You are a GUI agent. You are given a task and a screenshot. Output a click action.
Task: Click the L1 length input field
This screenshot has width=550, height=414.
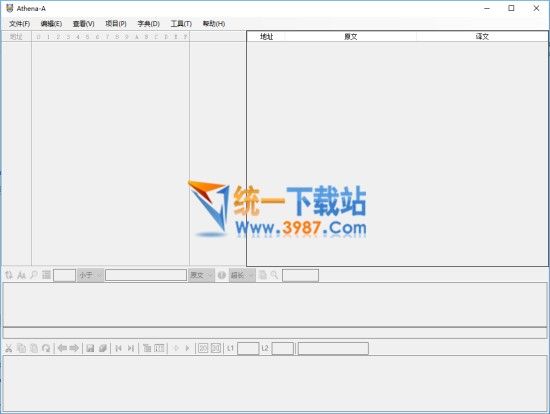[x=248, y=348]
